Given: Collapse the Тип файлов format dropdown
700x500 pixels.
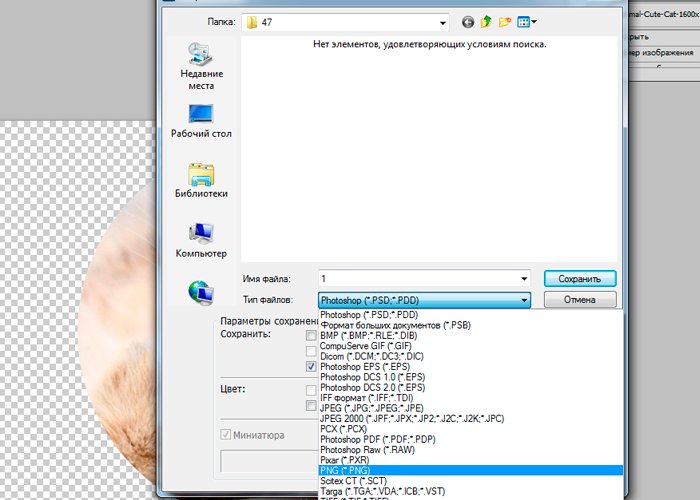Looking at the screenshot, I should point(523,299).
